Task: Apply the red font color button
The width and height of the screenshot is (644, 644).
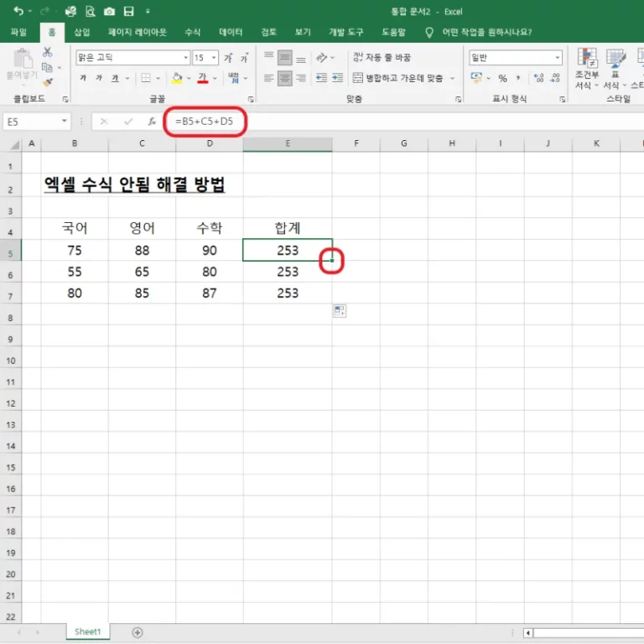Action: tap(203, 78)
